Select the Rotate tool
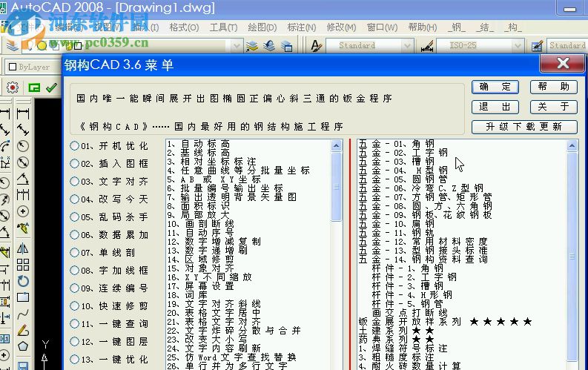This screenshot has height=370, width=588. pos(23,281)
